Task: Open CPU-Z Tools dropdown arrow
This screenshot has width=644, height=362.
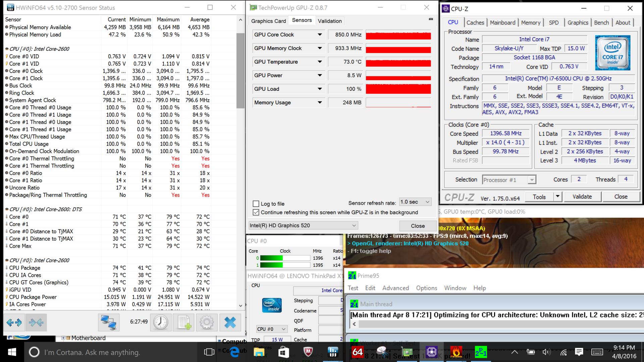Action: (557, 197)
